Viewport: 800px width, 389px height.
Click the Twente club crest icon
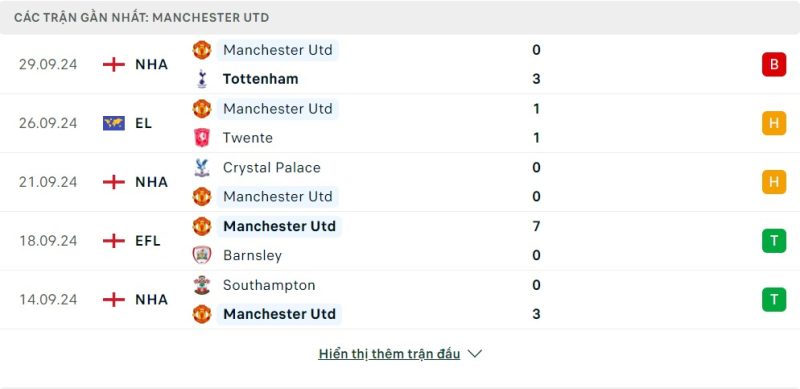coord(202,138)
